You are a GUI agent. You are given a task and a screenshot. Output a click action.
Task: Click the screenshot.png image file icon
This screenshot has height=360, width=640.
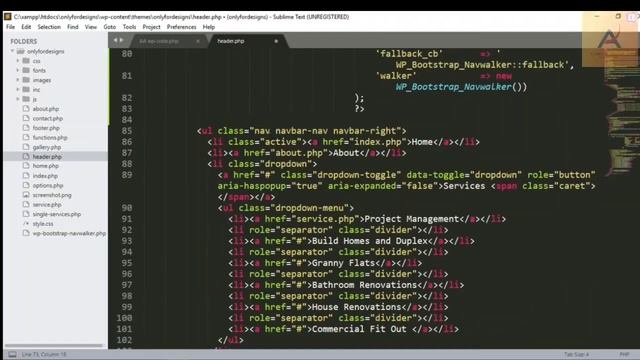point(26,195)
